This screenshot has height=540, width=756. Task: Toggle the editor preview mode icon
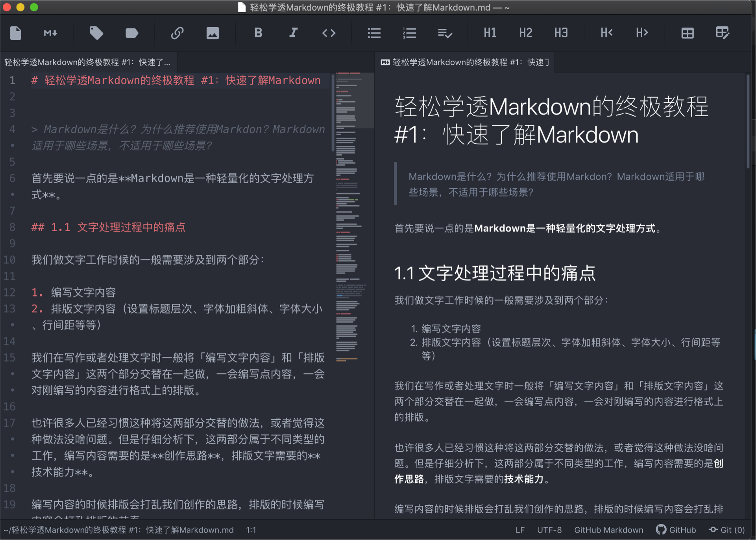click(x=723, y=33)
